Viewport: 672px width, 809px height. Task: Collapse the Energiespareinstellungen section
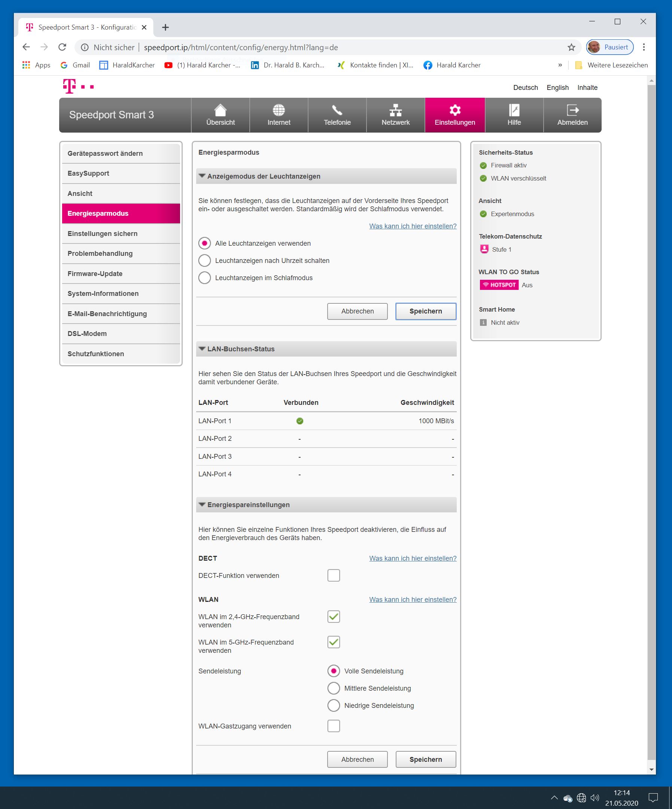[x=326, y=505]
